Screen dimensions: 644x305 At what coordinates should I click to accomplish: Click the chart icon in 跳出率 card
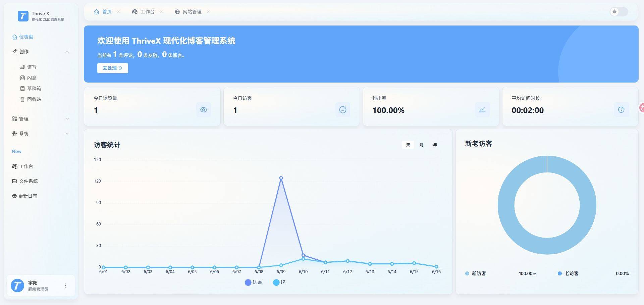pos(482,110)
